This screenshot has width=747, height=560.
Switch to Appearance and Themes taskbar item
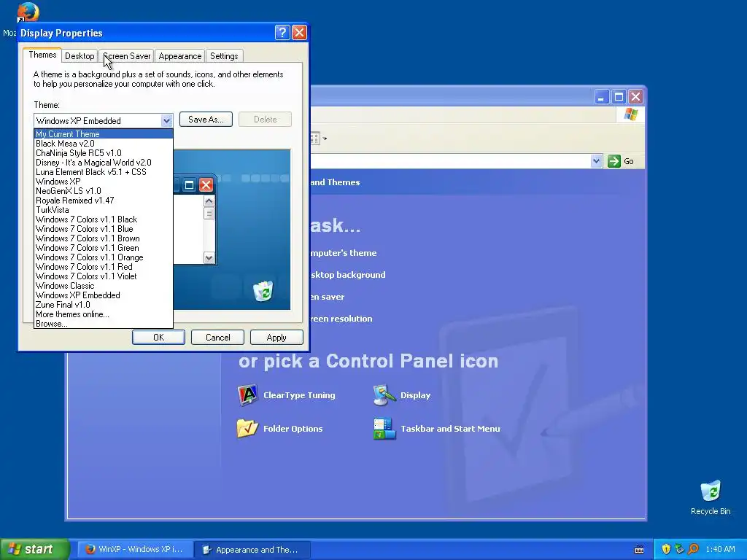[252, 549]
